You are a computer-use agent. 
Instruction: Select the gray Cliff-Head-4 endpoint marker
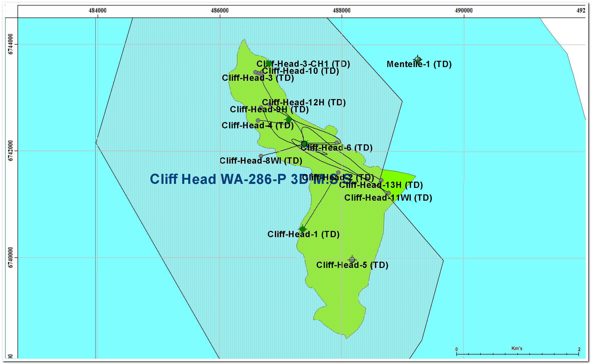[258, 120]
